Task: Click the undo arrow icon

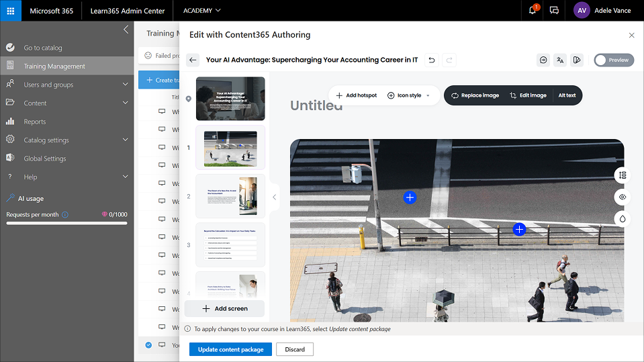Action: 432,60
